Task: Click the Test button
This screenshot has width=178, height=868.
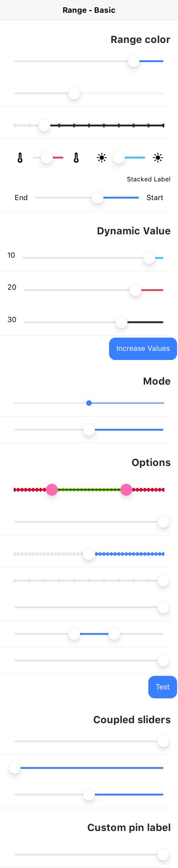Action: pyautogui.click(x=162, y=687)
